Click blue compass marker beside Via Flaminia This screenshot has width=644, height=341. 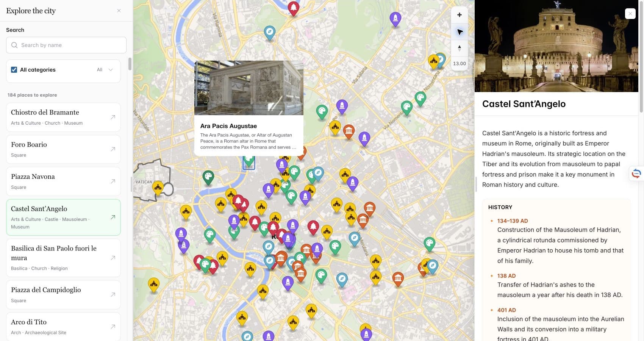pyautogui.click(x=269, y=33)
